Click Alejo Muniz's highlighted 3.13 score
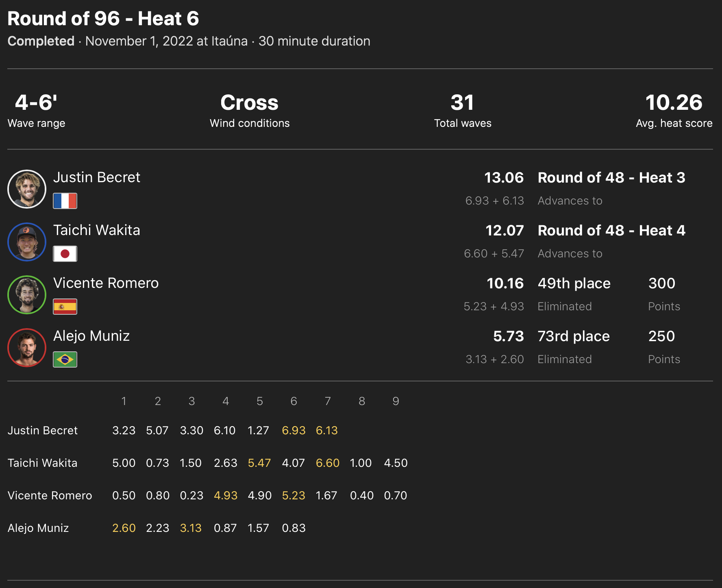This screenshot has height=588, width=722. (191, 528)
